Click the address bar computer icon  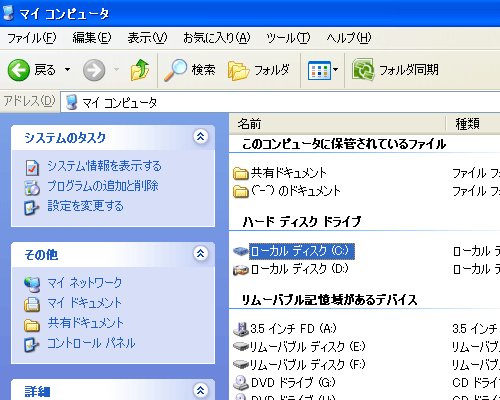pyautogui.click(x=72, y=102)
